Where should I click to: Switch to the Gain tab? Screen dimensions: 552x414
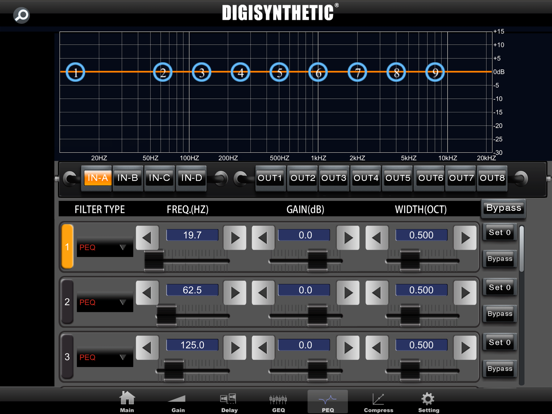178,402
